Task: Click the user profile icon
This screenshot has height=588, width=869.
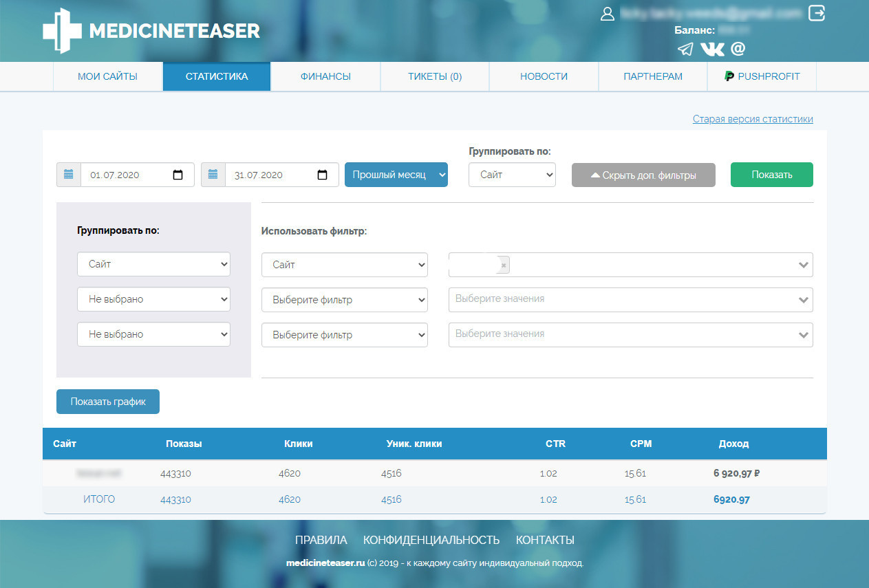Action: tap(608, 14)
